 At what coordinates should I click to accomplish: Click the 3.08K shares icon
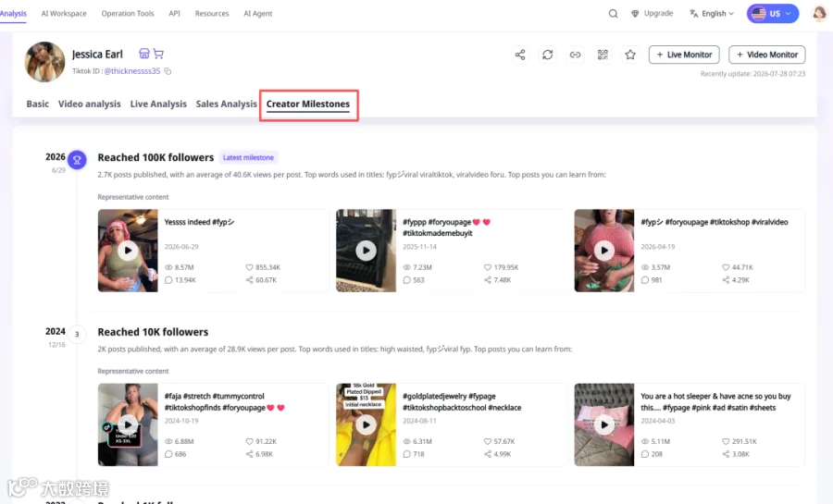(726, 454)
